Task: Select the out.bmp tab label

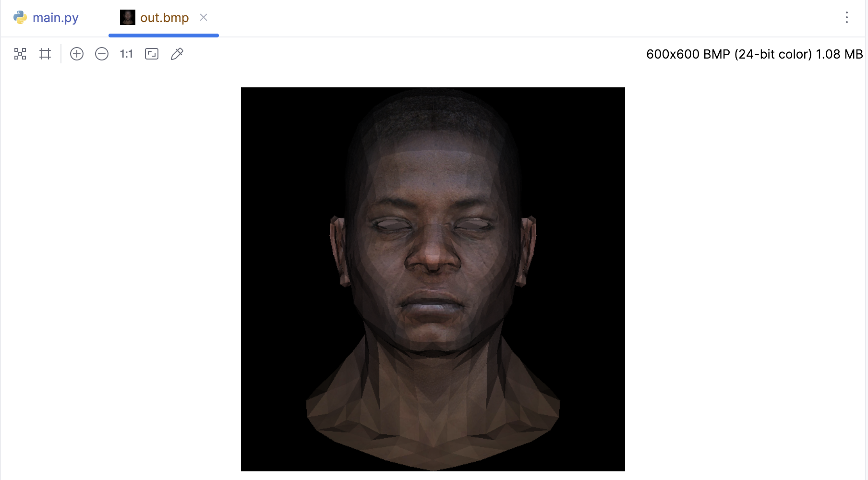Action: 164,18
